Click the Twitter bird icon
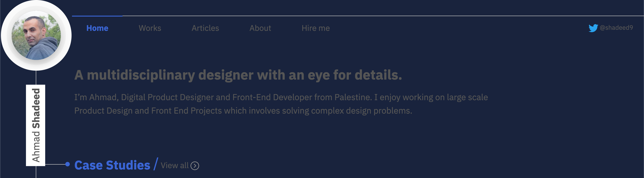 pyautogui.click(x=593, y=28)
